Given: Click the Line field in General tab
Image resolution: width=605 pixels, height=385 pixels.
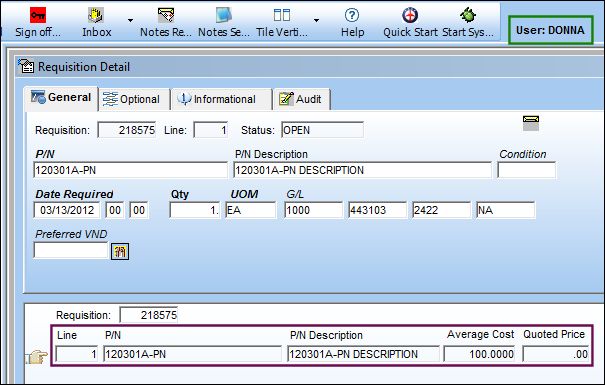Looking at the screenshot, I should click(211, 130).
